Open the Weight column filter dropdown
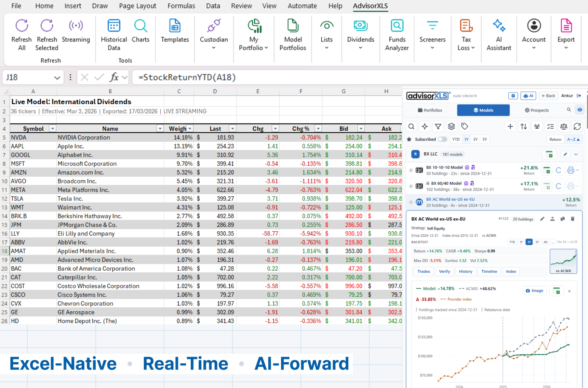 coord(190,129)
